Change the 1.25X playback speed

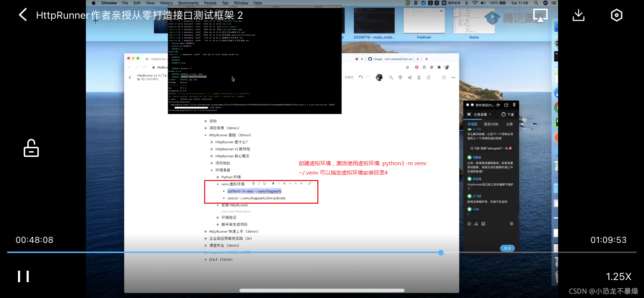pos(618,276)
